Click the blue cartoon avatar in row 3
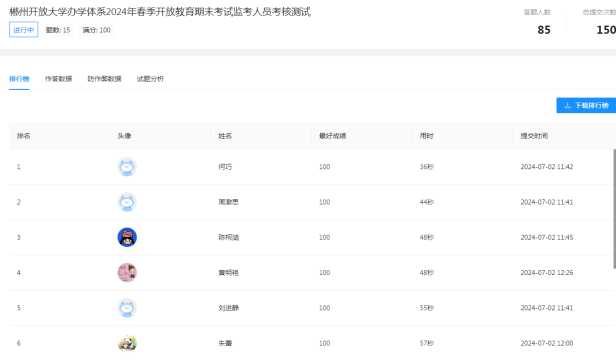Screen dimensions: 616x361 point(127,237)
